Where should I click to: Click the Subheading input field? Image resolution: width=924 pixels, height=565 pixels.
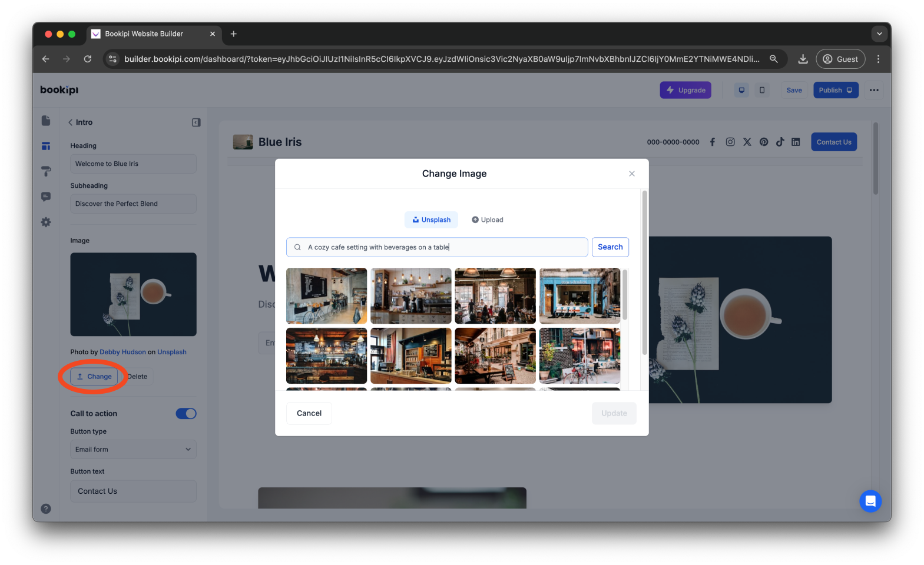click(x=134, y=204)
